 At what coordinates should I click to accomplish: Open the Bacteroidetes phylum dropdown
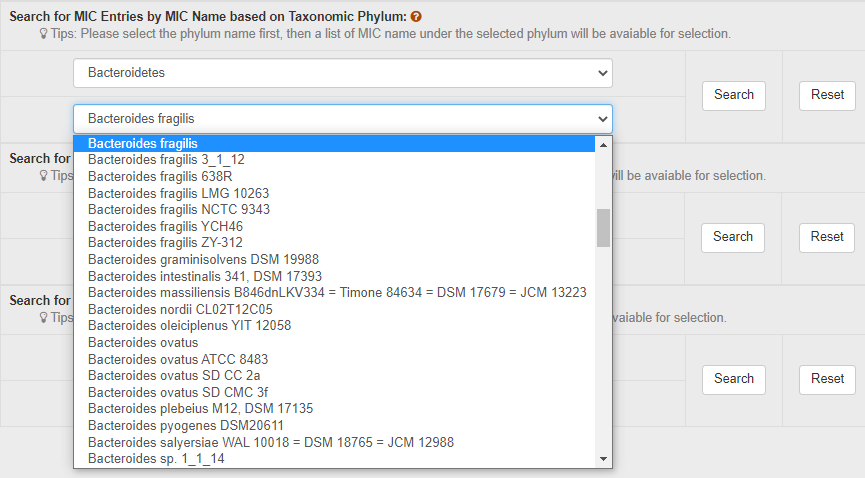(342, 73)
